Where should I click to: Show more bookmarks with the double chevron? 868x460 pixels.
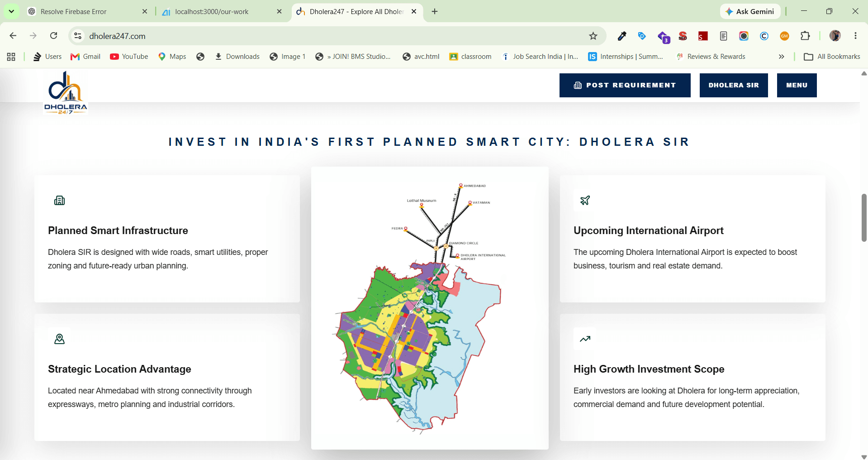[781, 57]
